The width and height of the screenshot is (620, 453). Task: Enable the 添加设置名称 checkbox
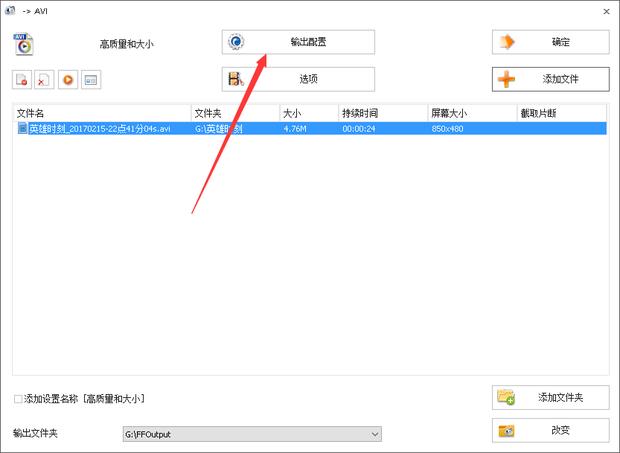click(19, 399)
